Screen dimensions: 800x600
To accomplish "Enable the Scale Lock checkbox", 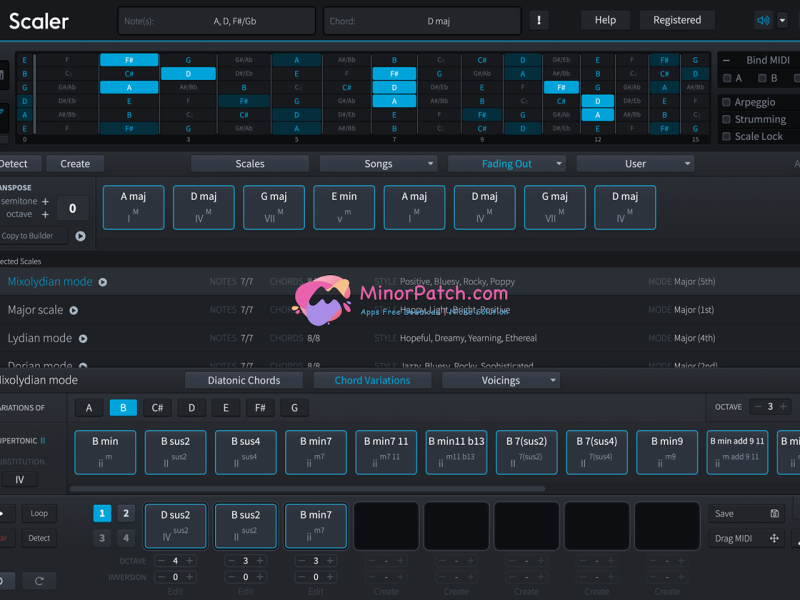I will (x=727, y=136).
